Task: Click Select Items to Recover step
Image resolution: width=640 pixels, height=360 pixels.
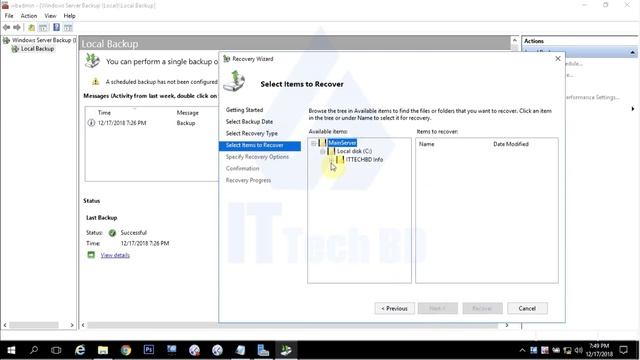Action: [260, 146]
